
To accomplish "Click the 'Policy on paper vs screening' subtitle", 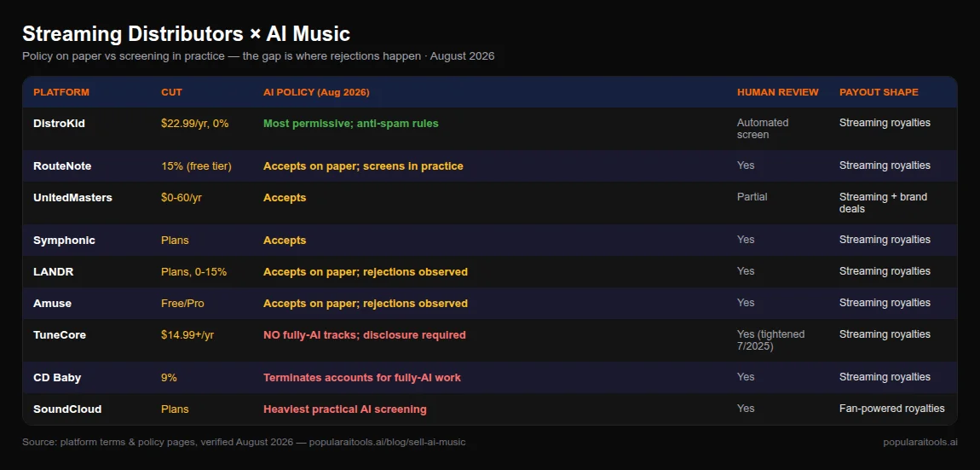I will pyautogui.click(x=258, y=56).
